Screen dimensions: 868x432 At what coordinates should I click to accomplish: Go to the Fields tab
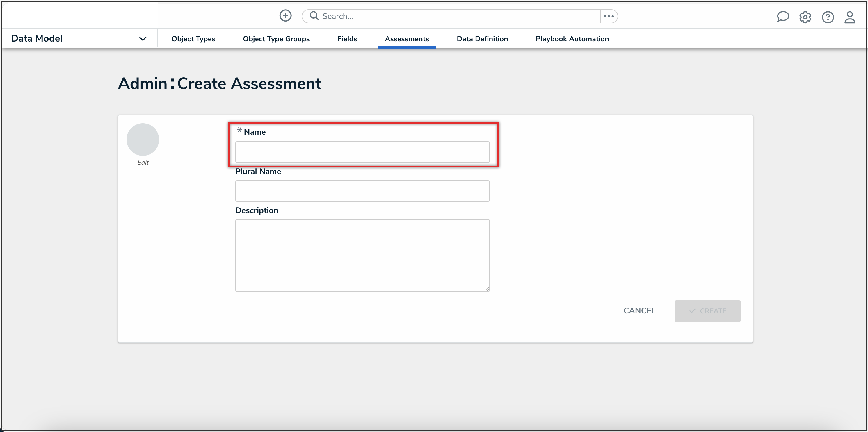click(x=347, y=39)
